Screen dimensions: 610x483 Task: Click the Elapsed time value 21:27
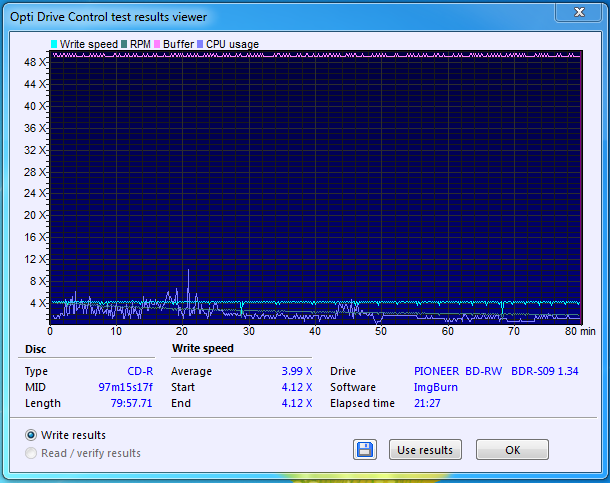[427, 403]
